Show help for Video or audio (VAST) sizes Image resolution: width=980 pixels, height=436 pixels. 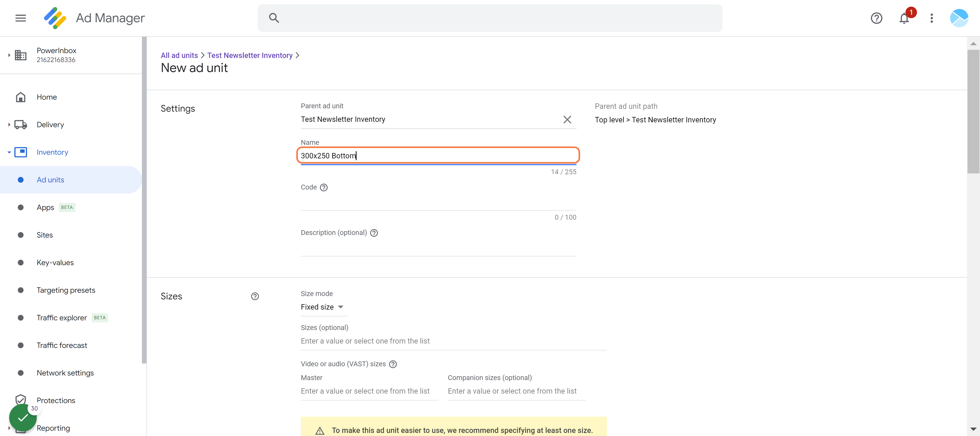click(x=393, y=364)
